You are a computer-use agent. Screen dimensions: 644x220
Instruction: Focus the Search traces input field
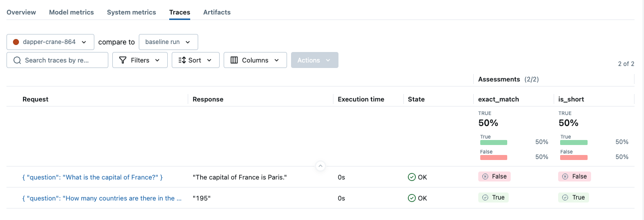click(x=62, y=60)
